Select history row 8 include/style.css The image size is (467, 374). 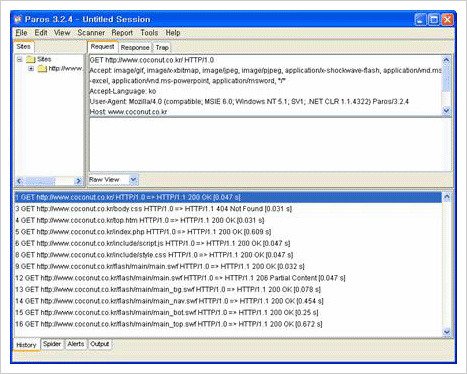coord(228,255)
